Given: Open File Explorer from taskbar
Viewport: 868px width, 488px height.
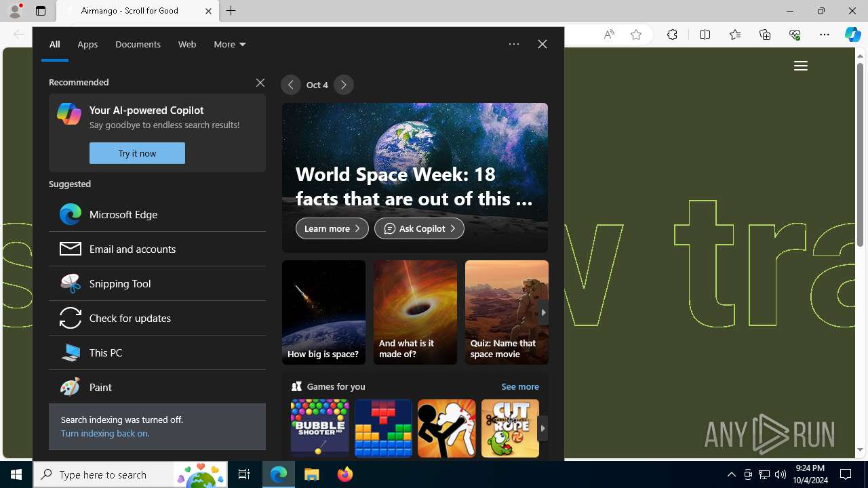Looking at the screenshot, I should [312, 474].
